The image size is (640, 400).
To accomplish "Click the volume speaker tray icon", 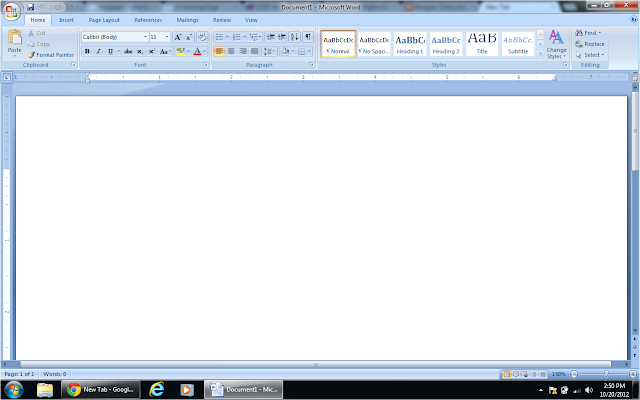I will pyautogui.click(x=589, y=390).
